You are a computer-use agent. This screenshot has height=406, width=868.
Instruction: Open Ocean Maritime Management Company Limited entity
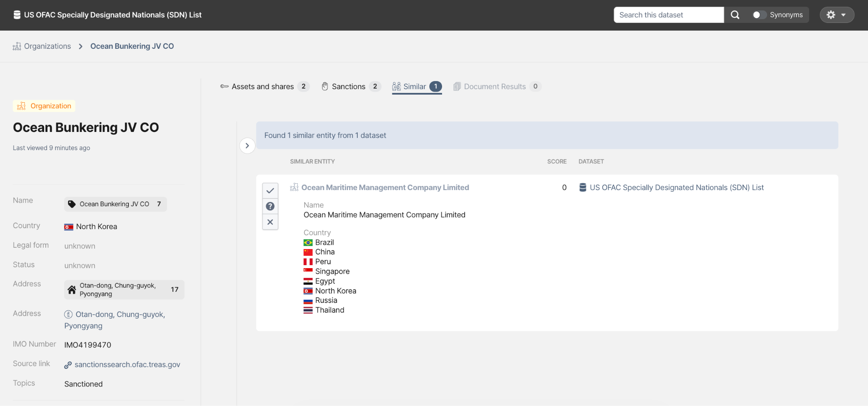click(x=385, y=188)
